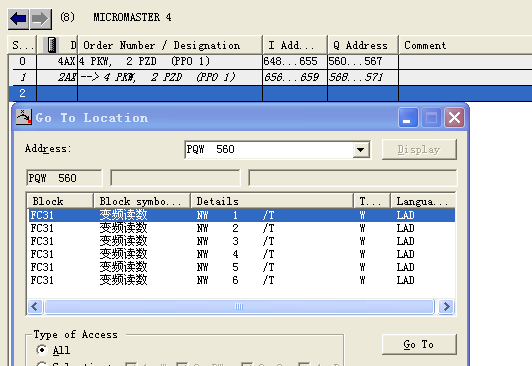The image size is (532, 366).
Task: Sort by the Block symbol column header
Action: (x=142, y=201)
